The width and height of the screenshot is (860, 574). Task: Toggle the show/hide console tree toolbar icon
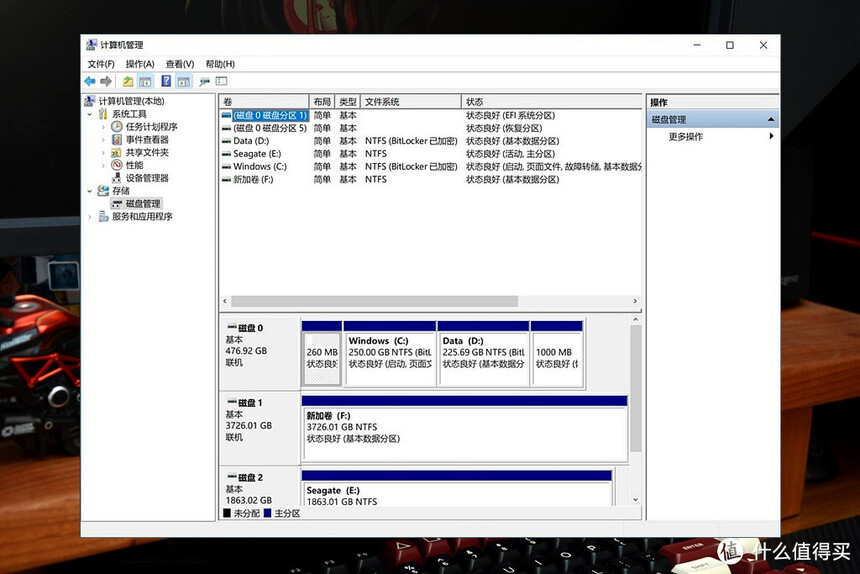tap(145, 82)
